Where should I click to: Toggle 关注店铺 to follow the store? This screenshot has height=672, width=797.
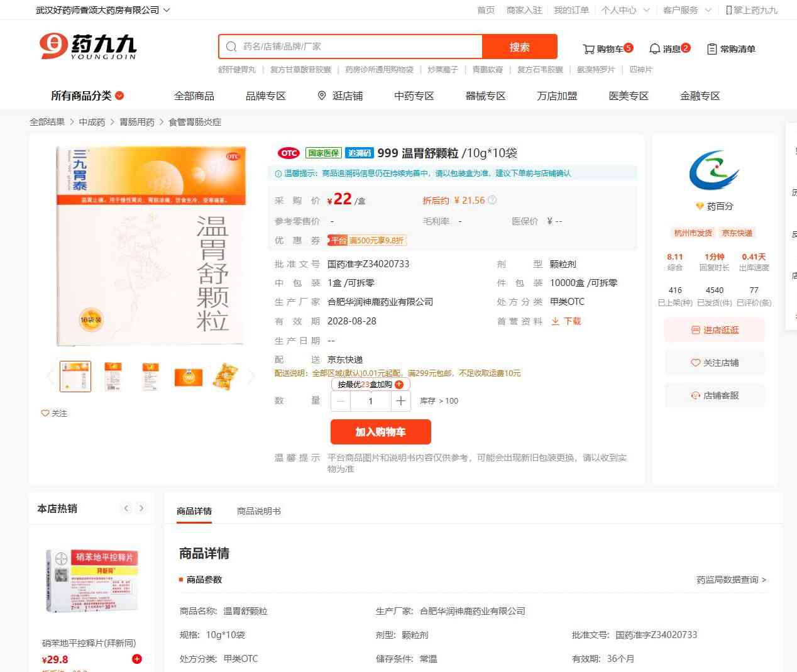click(x=715, y=363)
